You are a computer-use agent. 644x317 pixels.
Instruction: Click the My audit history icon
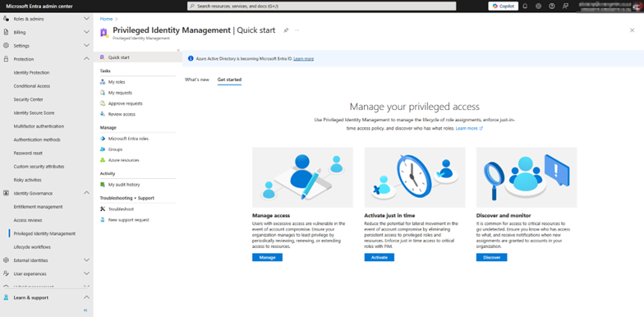103,185
